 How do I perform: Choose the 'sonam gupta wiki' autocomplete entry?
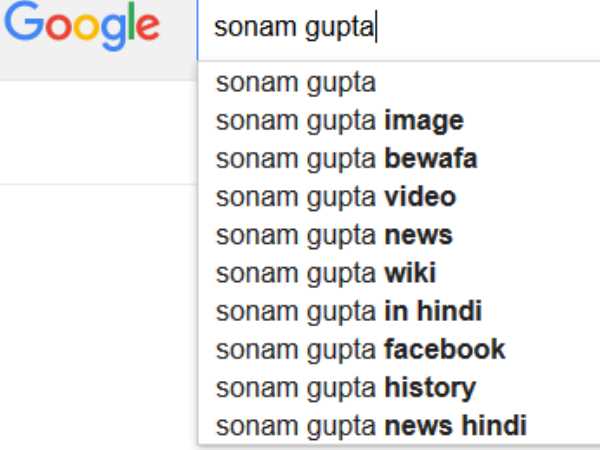pyautogui.click(x=325, y=273)
